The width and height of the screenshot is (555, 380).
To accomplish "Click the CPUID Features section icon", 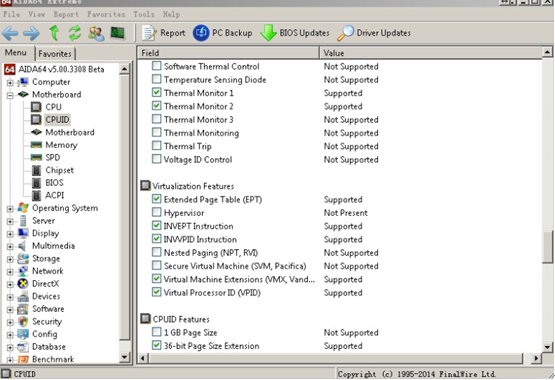I will [145, 318].
